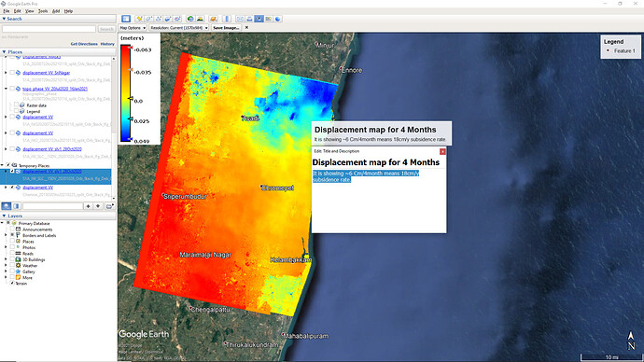644x362 pixels.
Task: Open the Get Directions link
Action: click(x=84, y=44)
